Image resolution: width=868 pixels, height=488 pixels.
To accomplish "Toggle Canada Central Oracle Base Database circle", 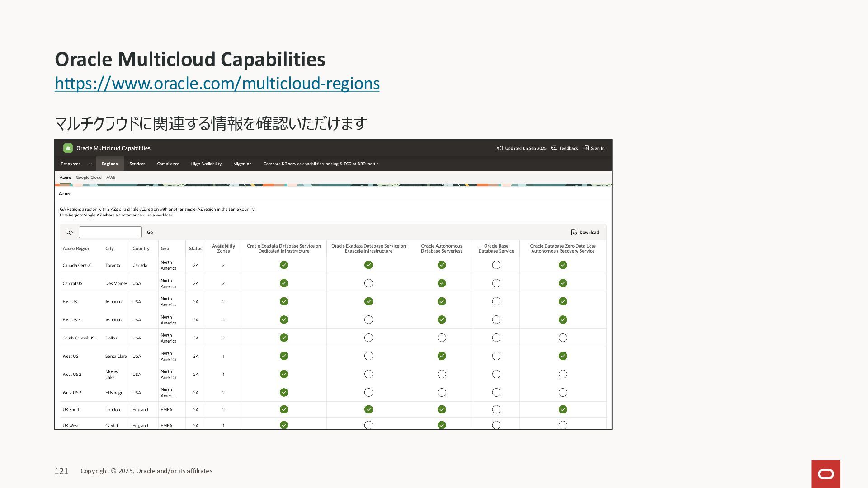I will click(x=496, y=265).
